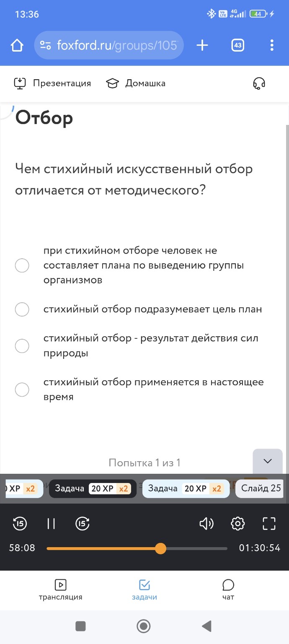Open the tab switcher showing 43 tabs
This screenshot has width=289, height=644.
pos(237,45)
